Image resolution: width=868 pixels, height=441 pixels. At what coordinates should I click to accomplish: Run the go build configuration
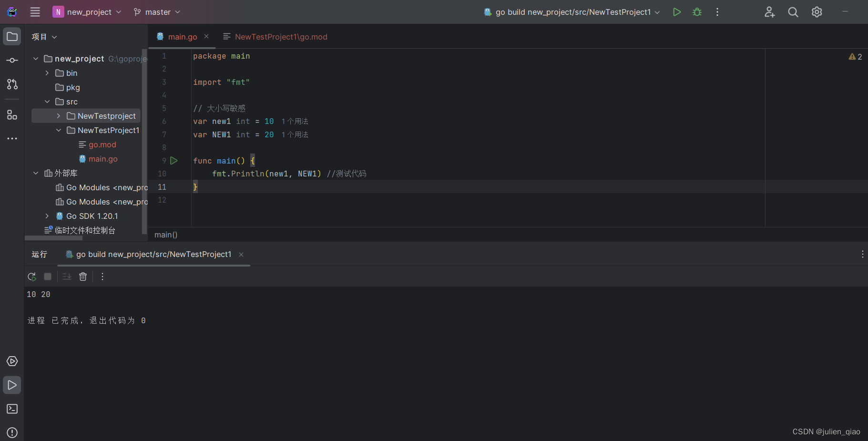(677, 12)
